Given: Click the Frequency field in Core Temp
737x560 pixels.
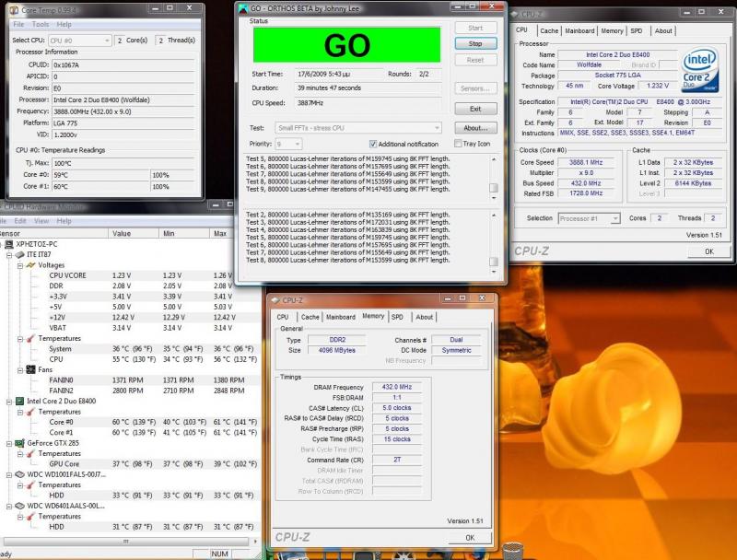Looking at the screenshot, I should pyautogui.click(x=123, y=111).
